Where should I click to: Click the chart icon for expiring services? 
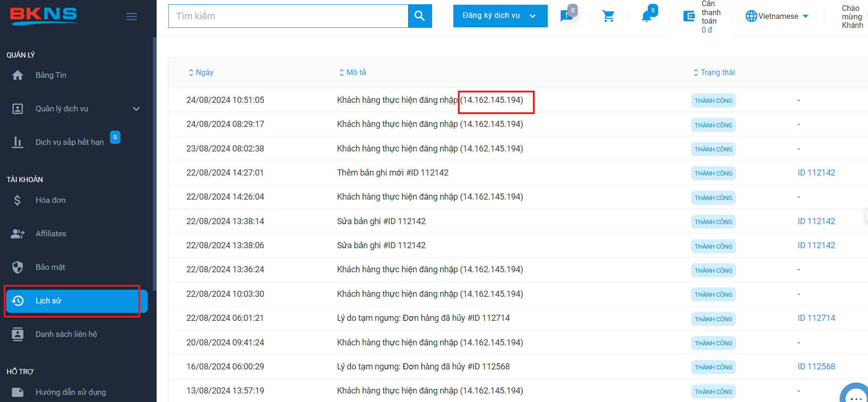click(17, 142)
